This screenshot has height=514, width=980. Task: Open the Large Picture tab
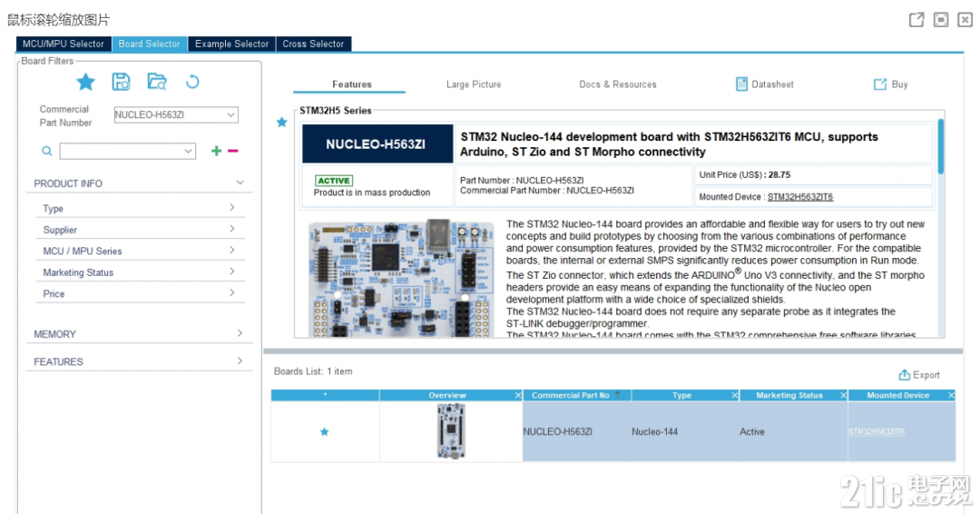point(474,84)
